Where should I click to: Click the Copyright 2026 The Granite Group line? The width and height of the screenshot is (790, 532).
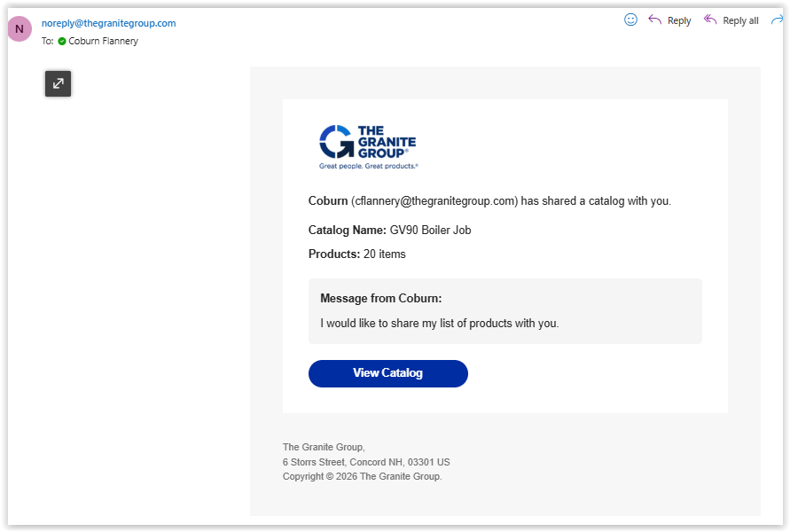coord(363,477)
